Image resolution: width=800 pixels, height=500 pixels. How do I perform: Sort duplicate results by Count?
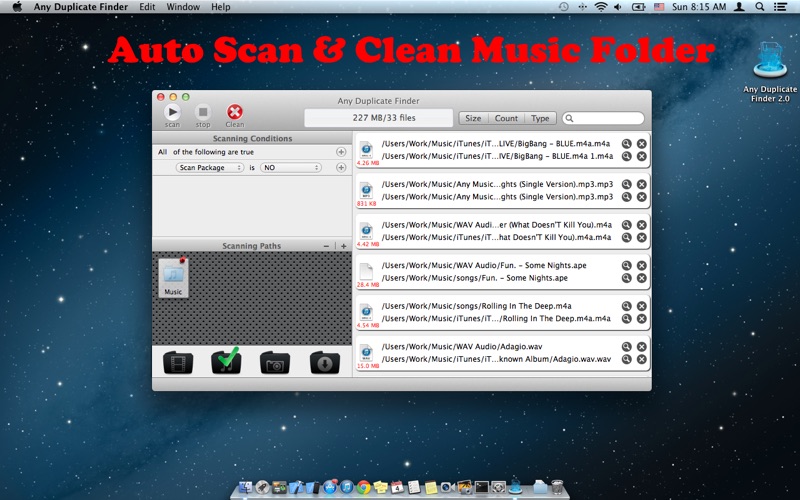(506, 118)
